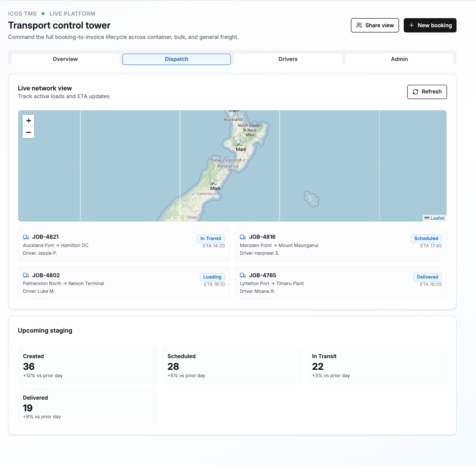Open the Drivers tab
Viewport: 476px width, 465px height.
[x=288, y=59]
